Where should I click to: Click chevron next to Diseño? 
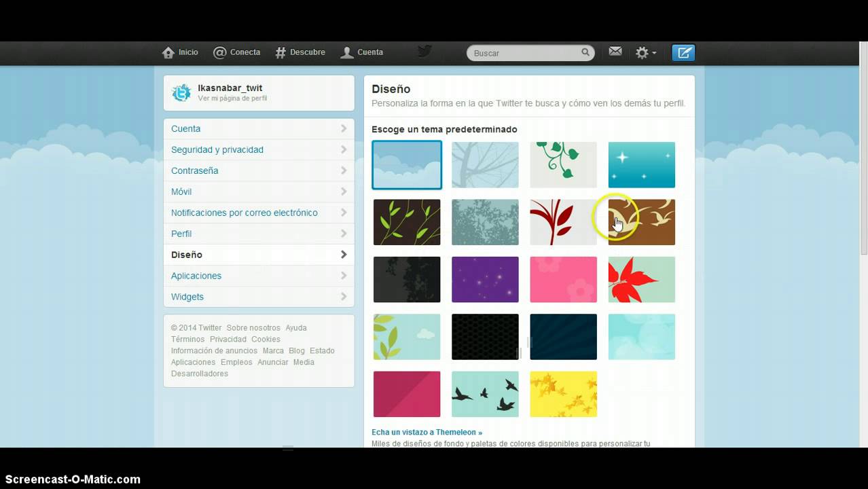(x=344, y=255)
